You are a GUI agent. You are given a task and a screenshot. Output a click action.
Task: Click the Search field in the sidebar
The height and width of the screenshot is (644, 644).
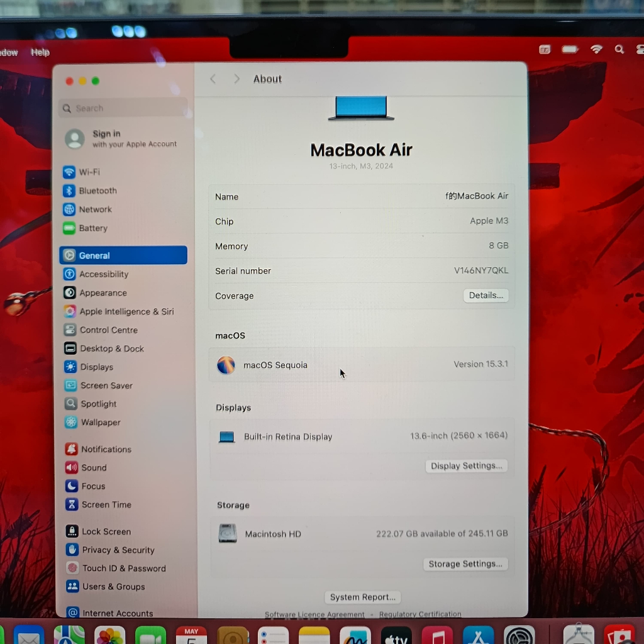pos(123,108)
